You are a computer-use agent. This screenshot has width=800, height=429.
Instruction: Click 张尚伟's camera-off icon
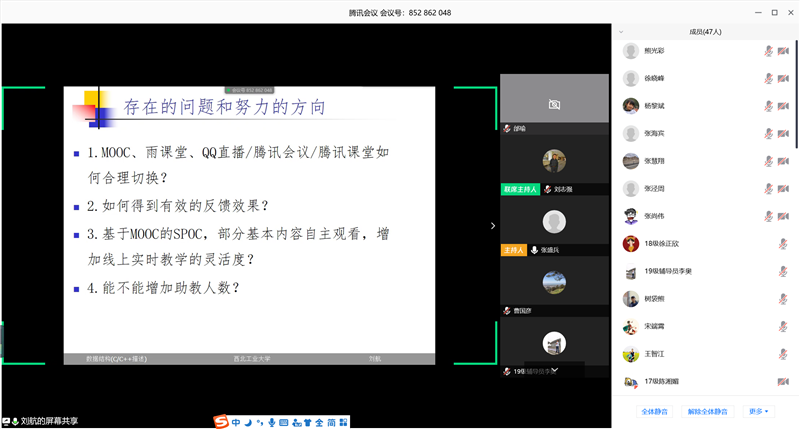pos(783,216)
